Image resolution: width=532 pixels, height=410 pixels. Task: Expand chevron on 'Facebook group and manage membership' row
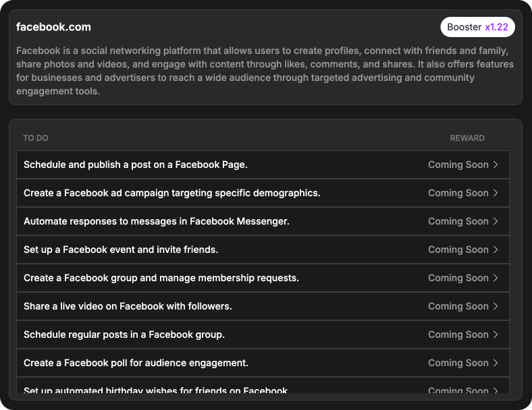coord(496,278)
